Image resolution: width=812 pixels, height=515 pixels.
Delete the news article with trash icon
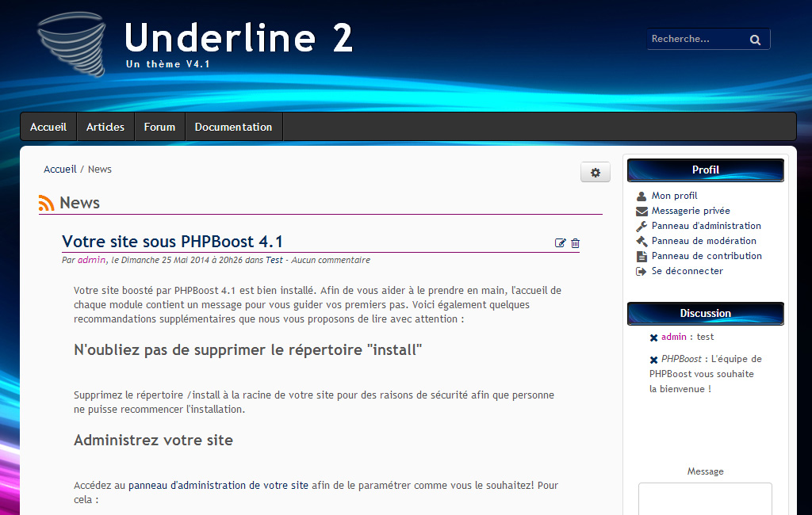click(x=576, y=243)
